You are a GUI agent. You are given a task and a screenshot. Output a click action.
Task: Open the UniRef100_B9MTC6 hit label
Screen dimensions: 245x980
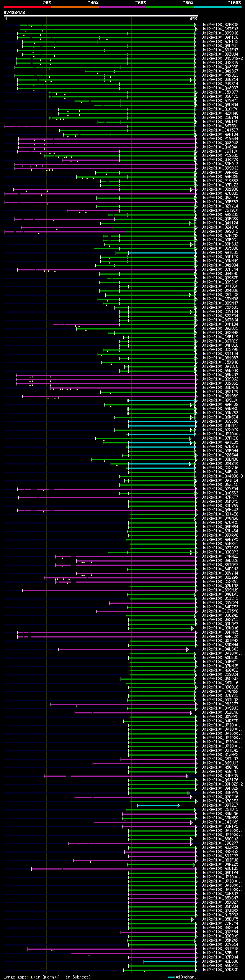[x=220, y=38]
